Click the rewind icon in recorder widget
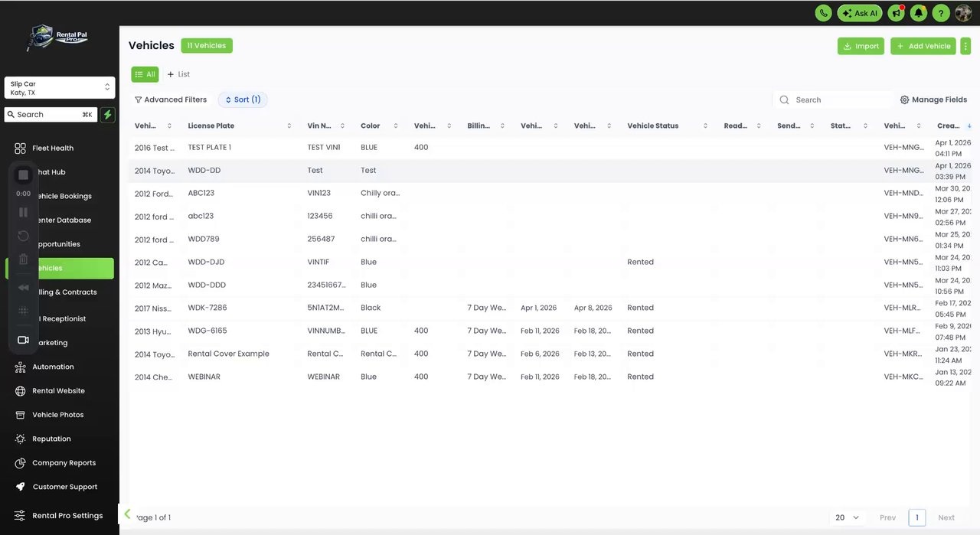Viewport: 980px width, 535px height. [24, 287]
